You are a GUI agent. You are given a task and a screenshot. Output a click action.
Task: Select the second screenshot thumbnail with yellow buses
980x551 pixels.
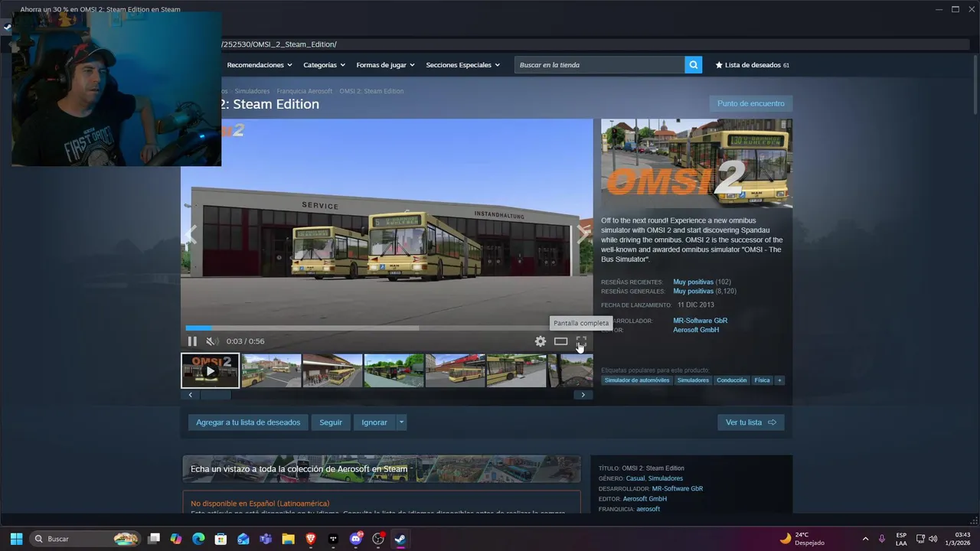(271, 370)
